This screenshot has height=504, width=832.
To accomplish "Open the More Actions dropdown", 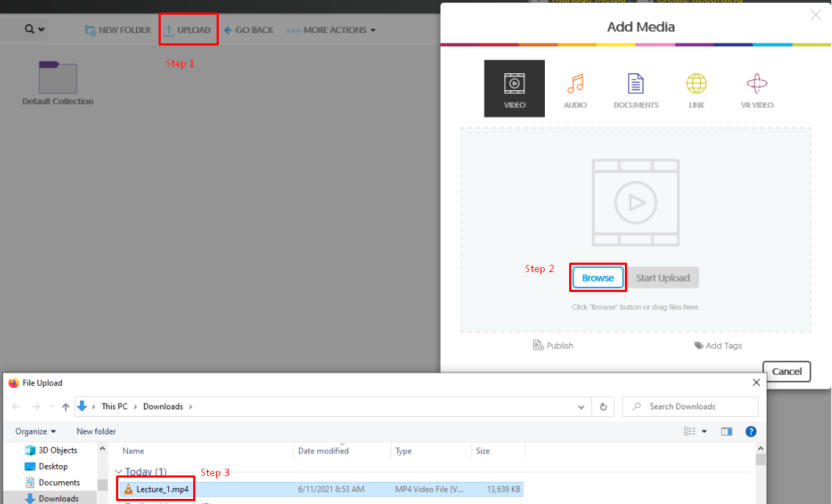I will coord(331,30).
